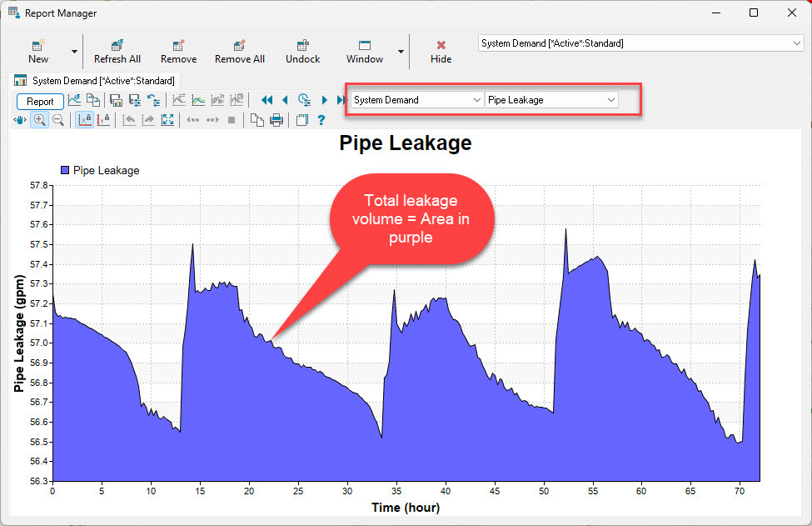Open the Pipe Leakage parameter dropdown
This screenshot has width=812, height=526.
pyautogui.click(x=551, y=100)
